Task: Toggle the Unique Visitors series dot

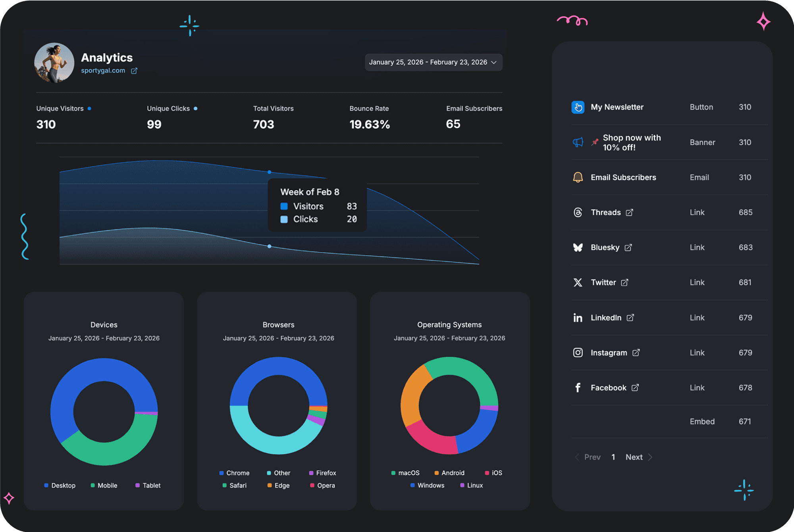Action: (89, 108)
